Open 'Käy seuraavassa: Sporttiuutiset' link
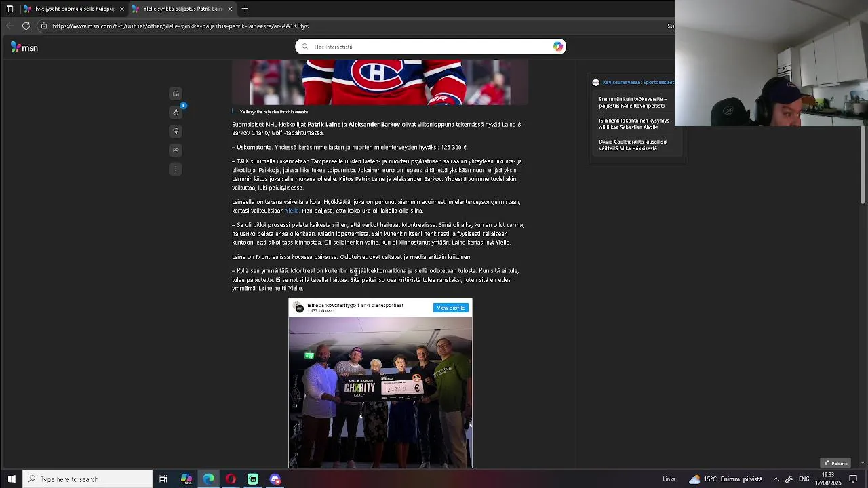Screen dimensions: 868x488 point(637,82)
